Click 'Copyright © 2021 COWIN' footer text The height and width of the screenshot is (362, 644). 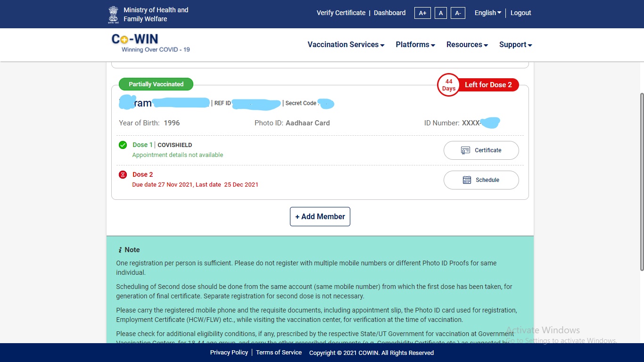372,353
